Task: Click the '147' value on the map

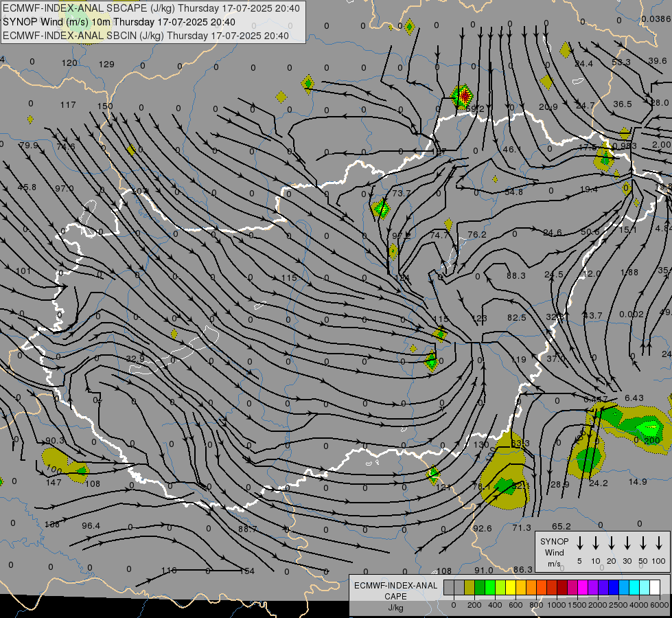Action: coord(54,483)
